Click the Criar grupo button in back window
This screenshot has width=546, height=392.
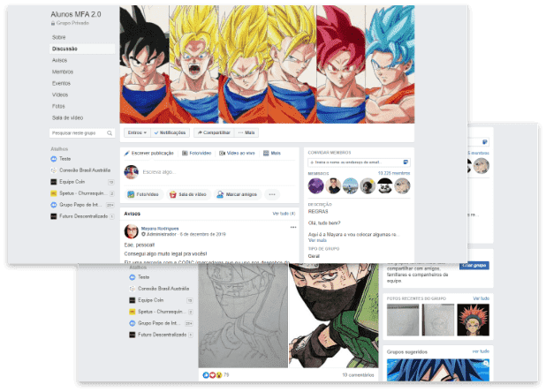474,266
